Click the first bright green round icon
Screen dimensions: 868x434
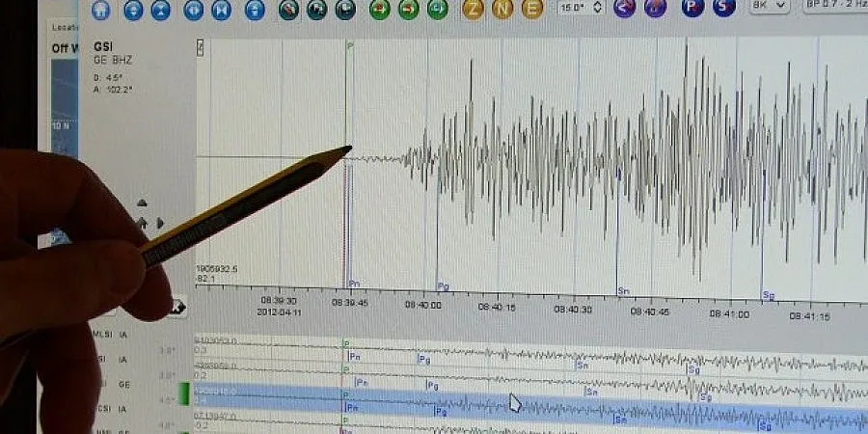pyautogui.click(x=379, y=9)
